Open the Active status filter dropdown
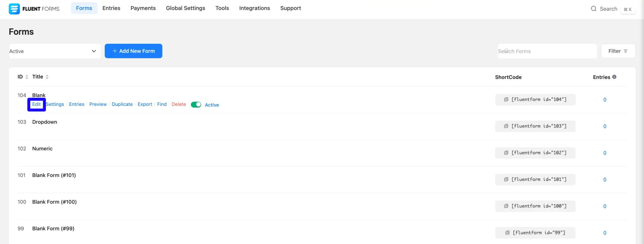Screen dimensions: 644x244 tap(55, 51)
